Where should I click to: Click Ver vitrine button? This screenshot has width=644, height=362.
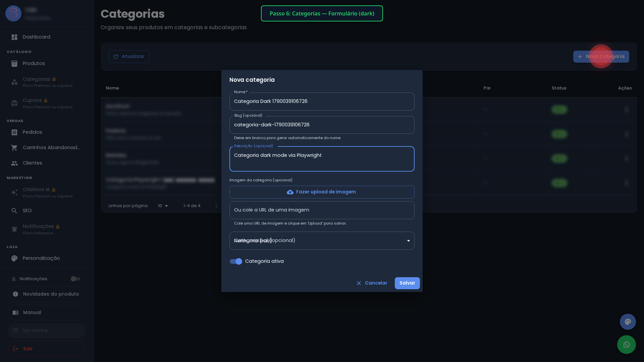coord(47,330)
